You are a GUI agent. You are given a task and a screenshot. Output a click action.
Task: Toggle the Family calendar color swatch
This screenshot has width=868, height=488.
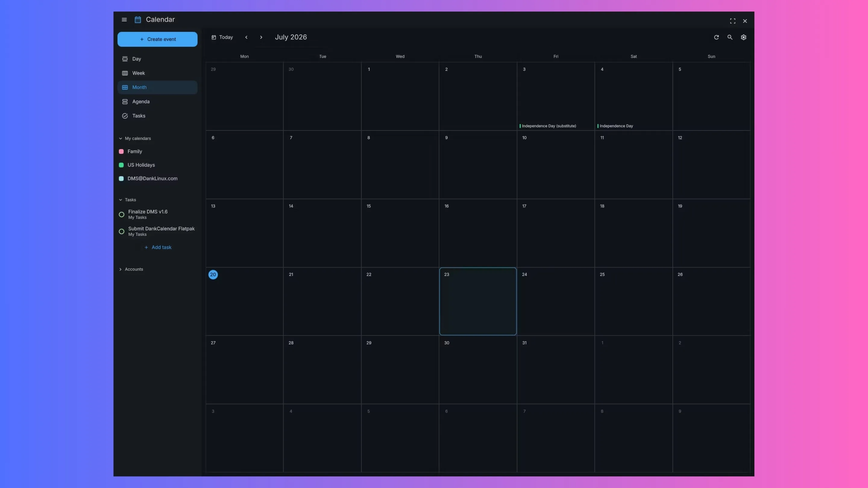point(121,152)
